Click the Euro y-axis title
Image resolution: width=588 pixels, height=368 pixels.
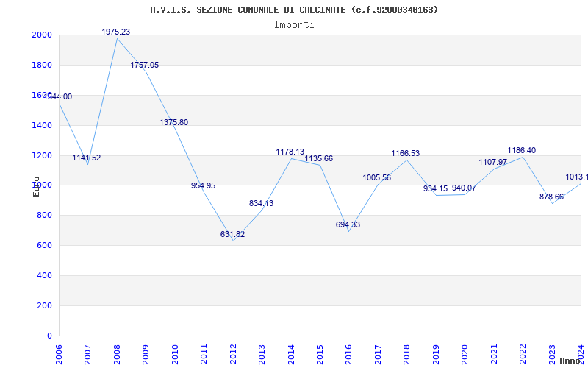pos(36,186)
